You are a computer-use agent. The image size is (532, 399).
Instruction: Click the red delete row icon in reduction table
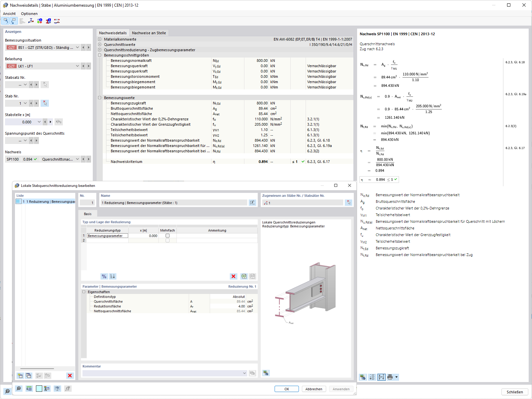pos(233,276)
